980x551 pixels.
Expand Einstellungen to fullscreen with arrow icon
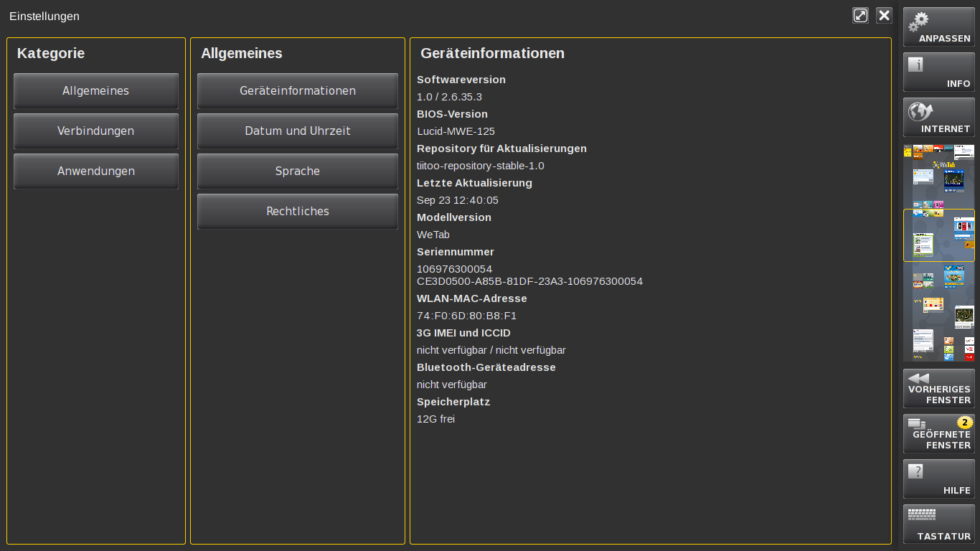pyautogui.click(x=860, y=15)
